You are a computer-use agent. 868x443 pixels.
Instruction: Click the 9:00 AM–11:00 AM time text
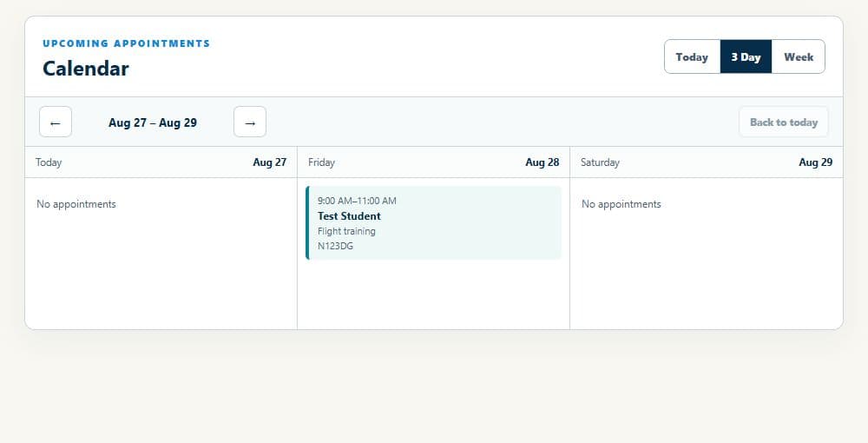tap(357, 201)
